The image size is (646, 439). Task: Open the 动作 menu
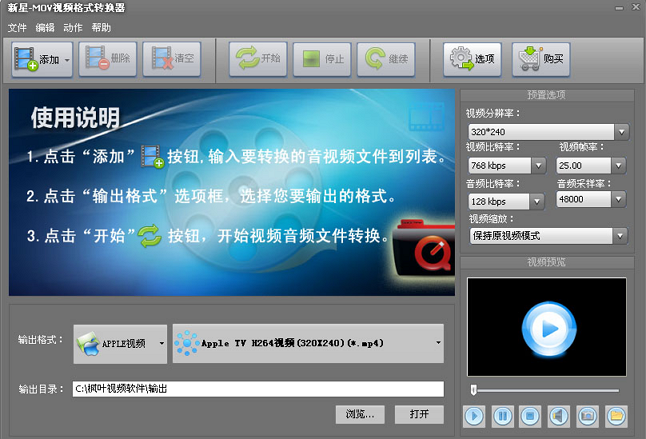coord(73,28)
